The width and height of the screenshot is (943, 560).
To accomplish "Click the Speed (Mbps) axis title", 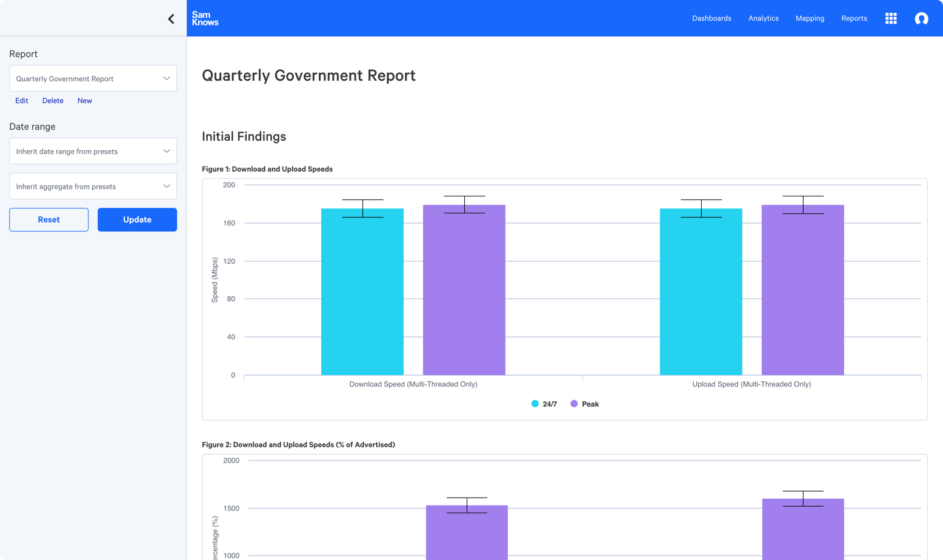I will click(x=215, y=280).
